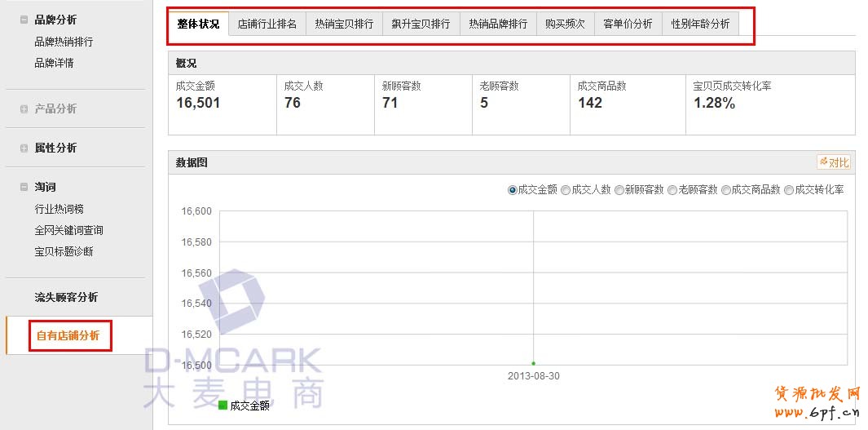The width and height of the screenshot is (868, 430).
Task: Click the green data point on chart
Action: point(533,363)
